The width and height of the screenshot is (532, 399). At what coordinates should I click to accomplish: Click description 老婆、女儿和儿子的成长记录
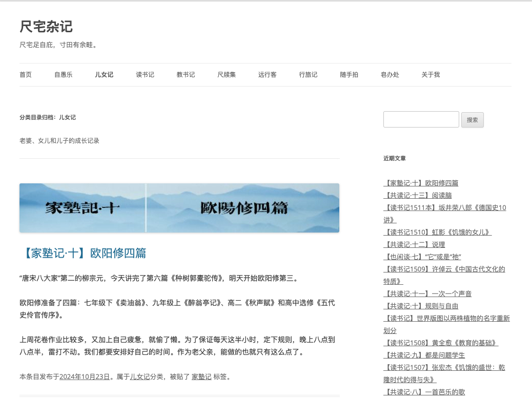59,141
